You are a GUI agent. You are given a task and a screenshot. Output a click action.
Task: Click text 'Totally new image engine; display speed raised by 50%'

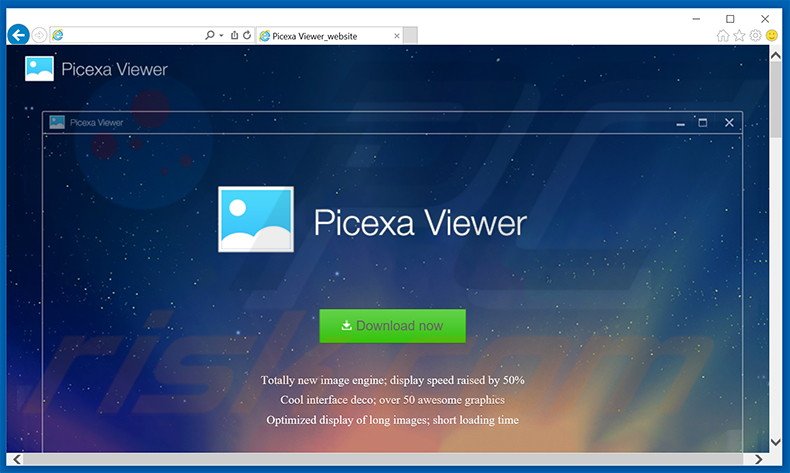pos(392,380)
